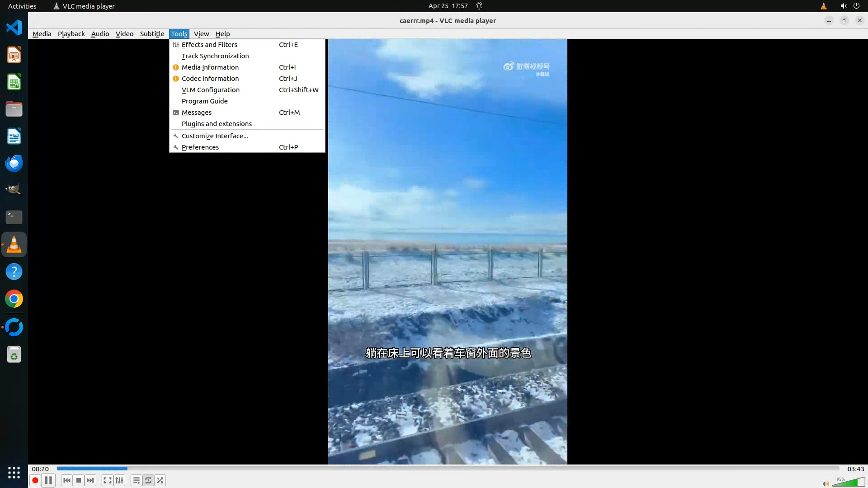Show the playlist view
This screenshot has height=488, width=868.
136,480
